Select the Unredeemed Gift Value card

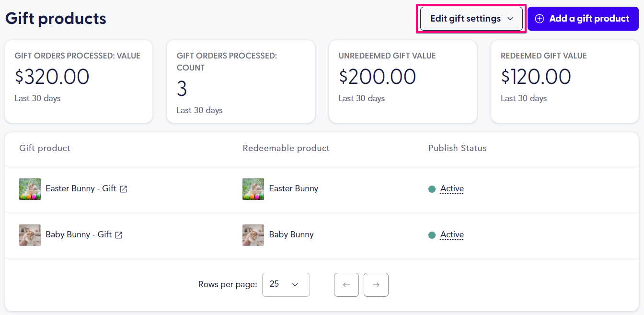point(403,82)
